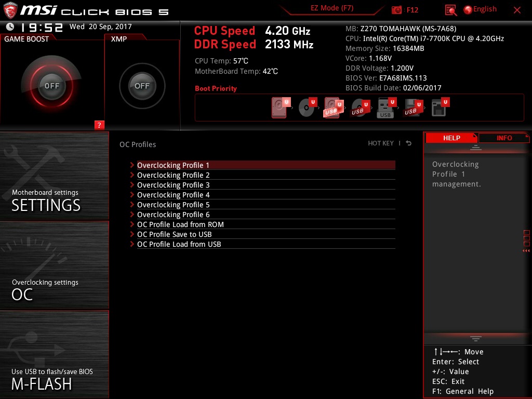Open OC Profile Load from ROM entry
Screen dimensions: 532x399
266,224
